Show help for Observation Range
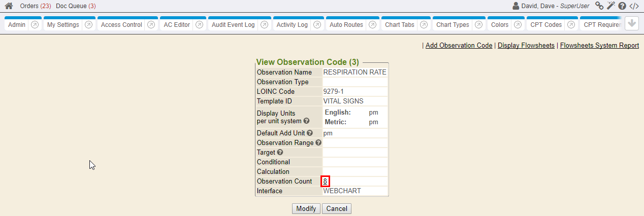 [x=318, y=143]
